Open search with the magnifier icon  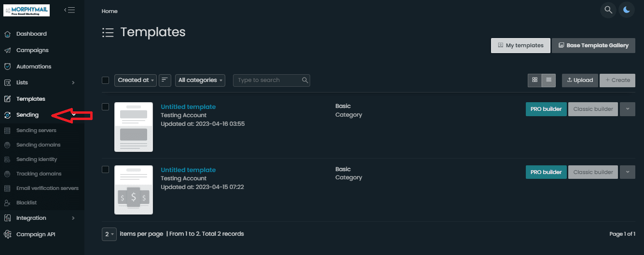coord(608,10)
